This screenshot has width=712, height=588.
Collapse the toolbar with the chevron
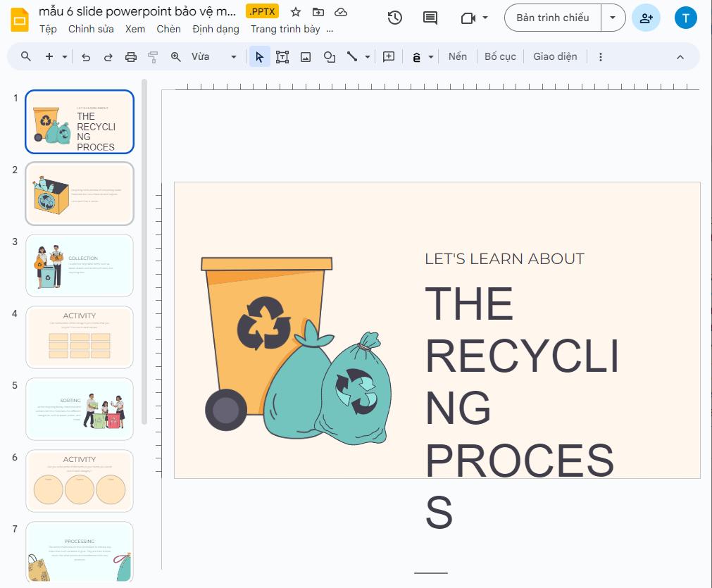[680, 56]
